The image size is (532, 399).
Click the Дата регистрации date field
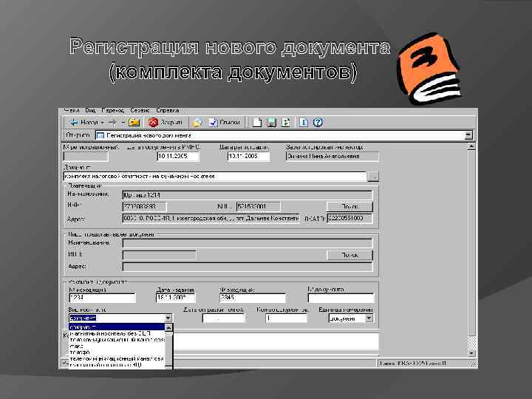(x=248, y=157)
